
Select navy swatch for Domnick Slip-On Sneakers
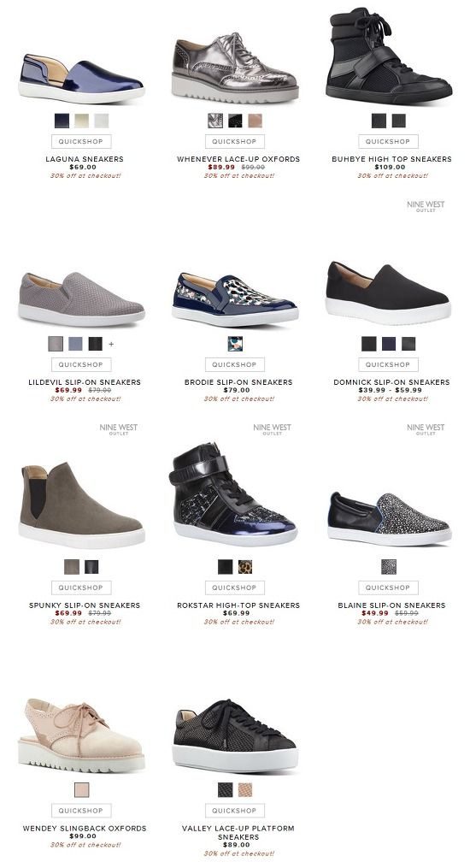tap(389, 344)
